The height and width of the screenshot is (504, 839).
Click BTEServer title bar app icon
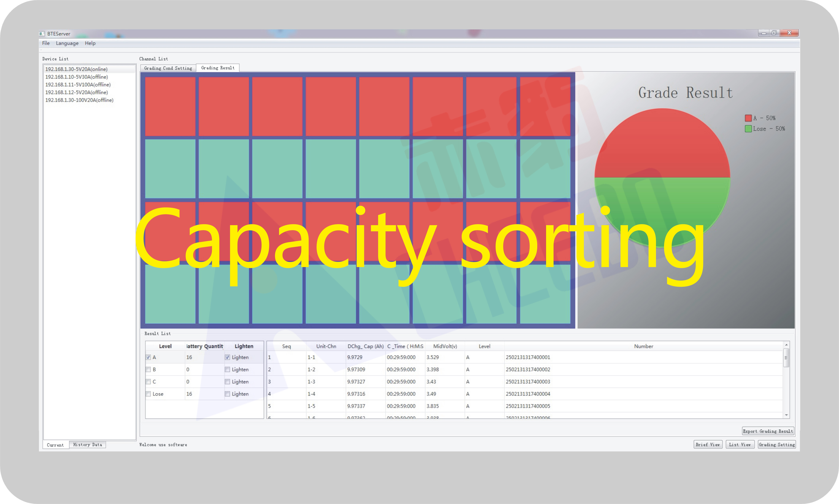pos(42,34)
